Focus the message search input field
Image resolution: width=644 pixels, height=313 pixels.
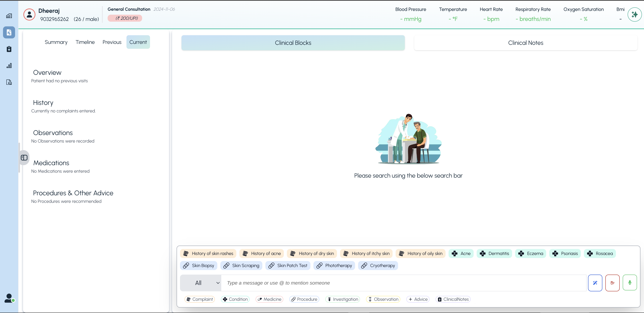click(x=404, y=283)
